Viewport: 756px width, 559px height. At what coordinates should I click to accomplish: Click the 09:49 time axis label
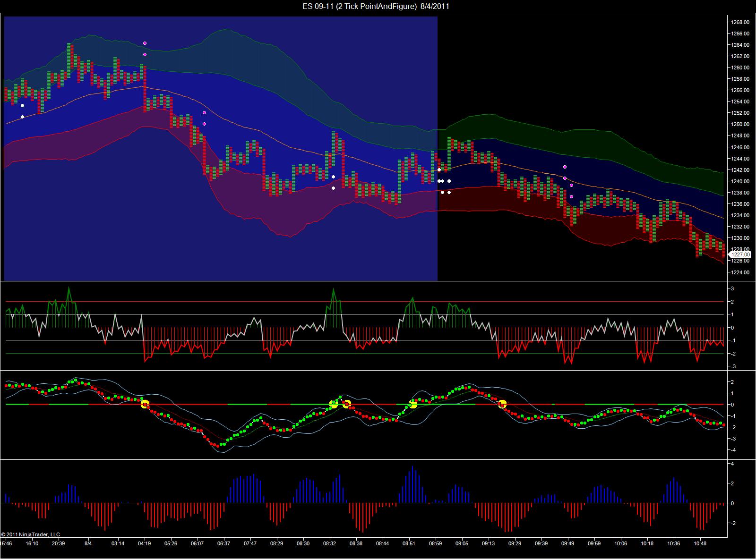click(x=568, y=543)
